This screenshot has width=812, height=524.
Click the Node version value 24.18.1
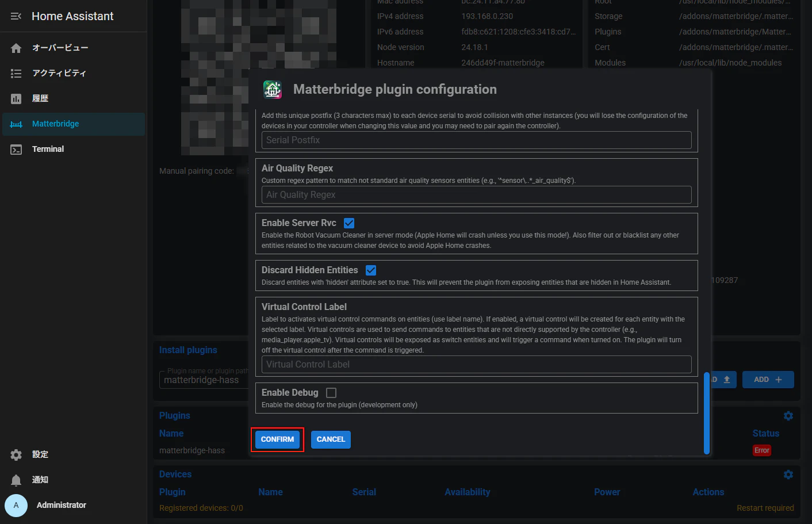coord(474,47)
